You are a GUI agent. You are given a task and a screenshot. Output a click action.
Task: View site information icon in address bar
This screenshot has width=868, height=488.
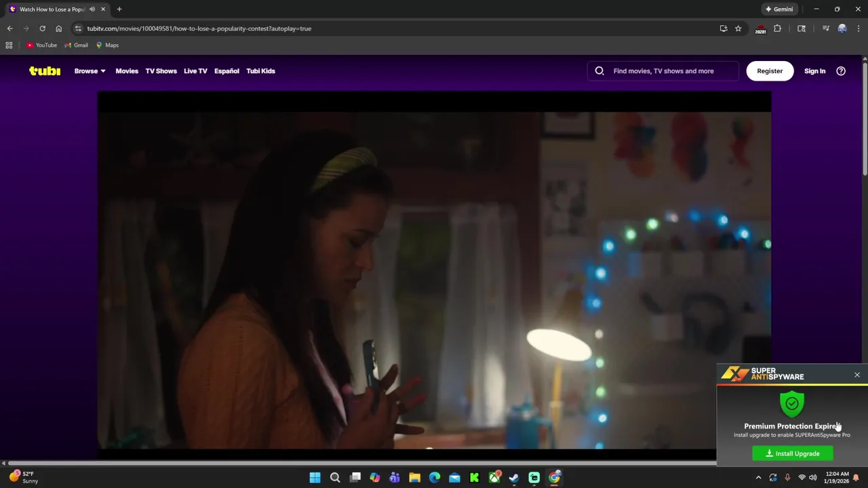(78, 28)
